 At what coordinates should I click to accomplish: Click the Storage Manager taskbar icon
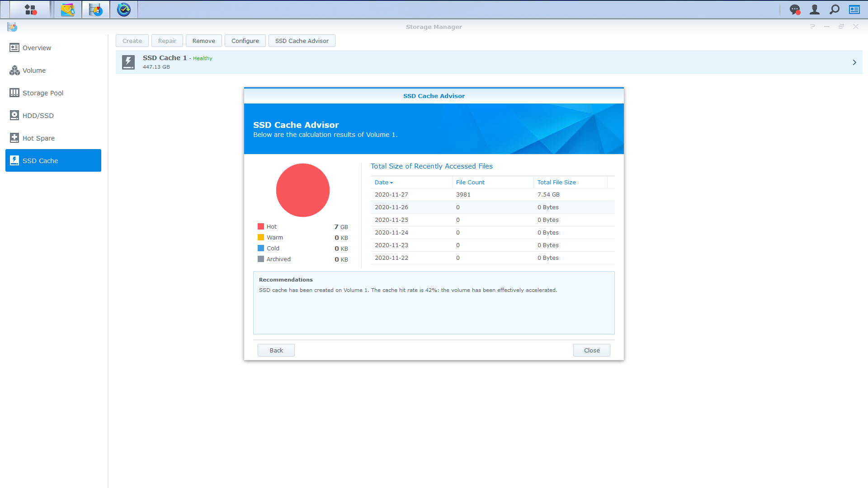click(x=96, y=9)
